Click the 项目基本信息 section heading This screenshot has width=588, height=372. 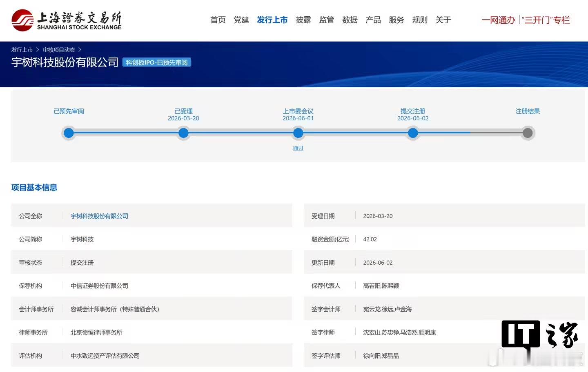pyautogui.click(x=34, y=188)
